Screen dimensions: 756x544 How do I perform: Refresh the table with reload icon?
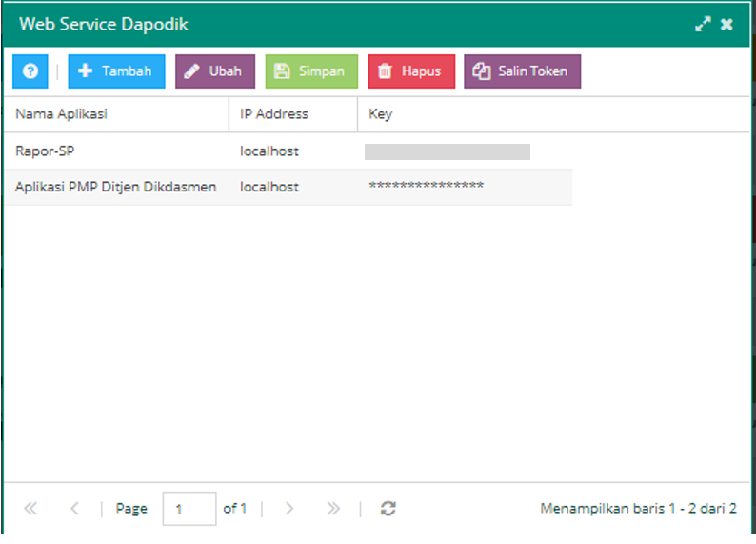[388, 509]
